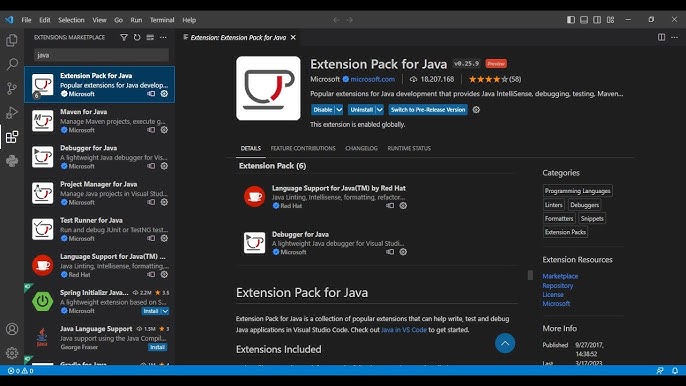Toggle the secondary side bar layout

pos(597,20)
